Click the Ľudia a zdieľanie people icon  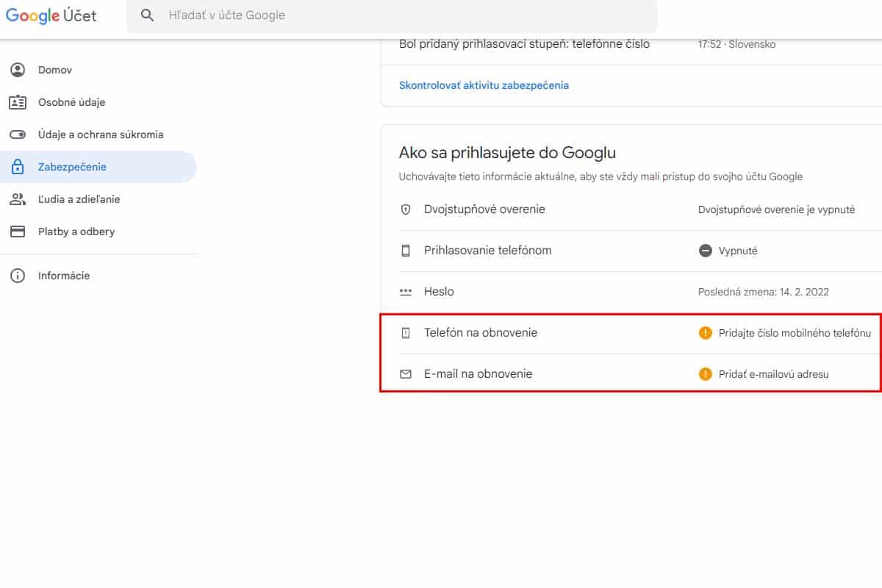18,199
